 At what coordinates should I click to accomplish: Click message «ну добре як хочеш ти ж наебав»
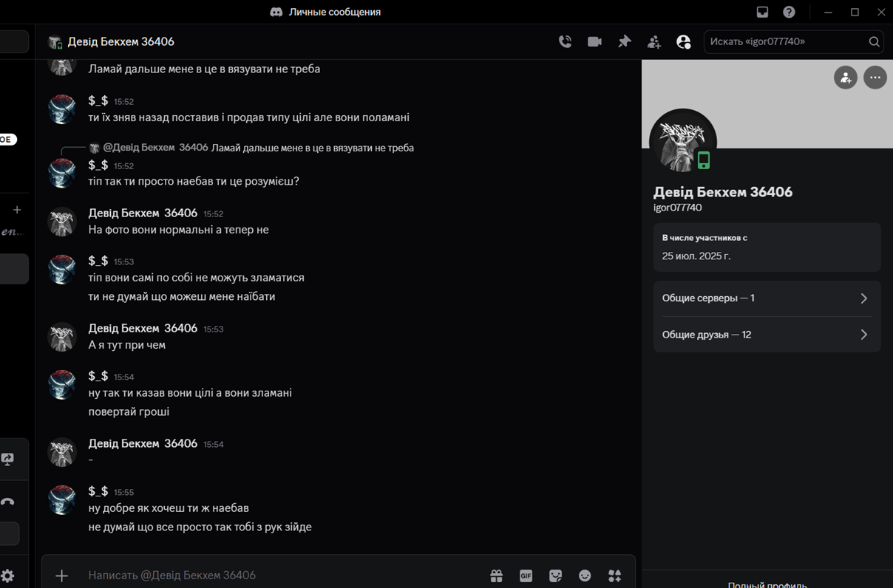coord(169,508)
